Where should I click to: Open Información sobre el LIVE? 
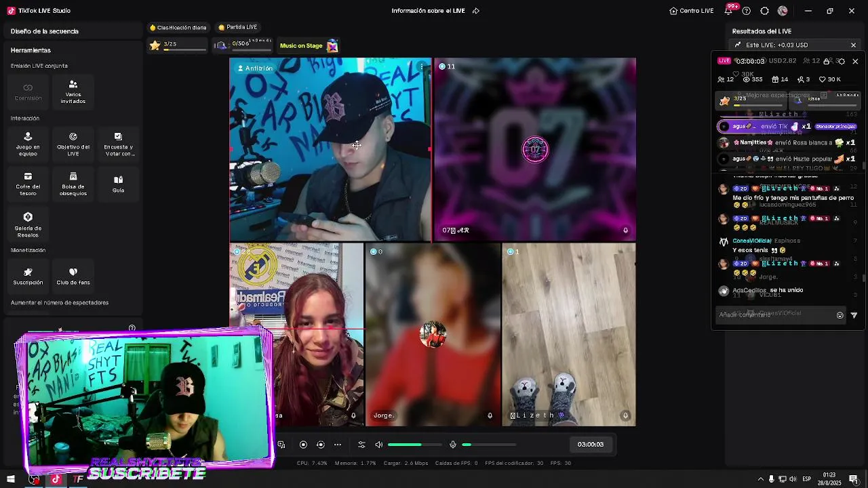click(x=428, y=11)
